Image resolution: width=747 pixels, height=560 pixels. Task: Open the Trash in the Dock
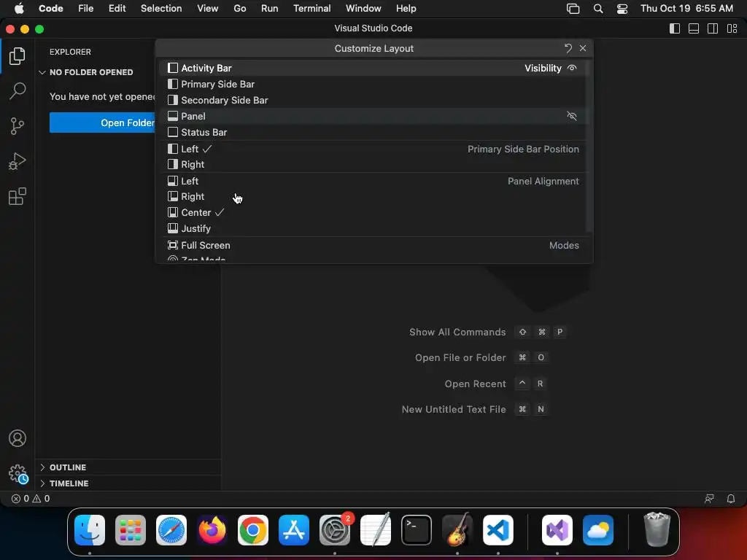[x=657, y=530]
